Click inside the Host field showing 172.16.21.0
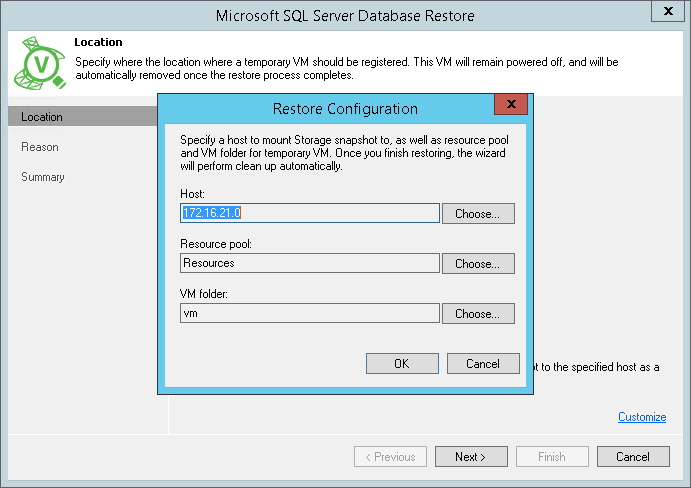 click(310, 213)
